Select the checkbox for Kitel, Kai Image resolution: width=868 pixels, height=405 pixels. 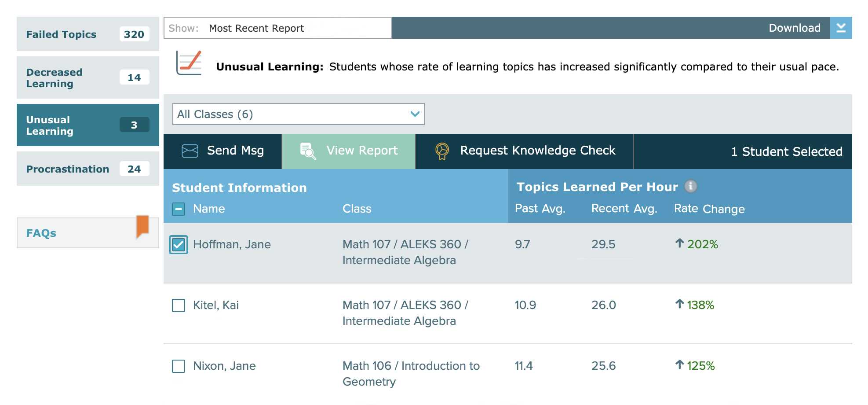tap(178, 306)
